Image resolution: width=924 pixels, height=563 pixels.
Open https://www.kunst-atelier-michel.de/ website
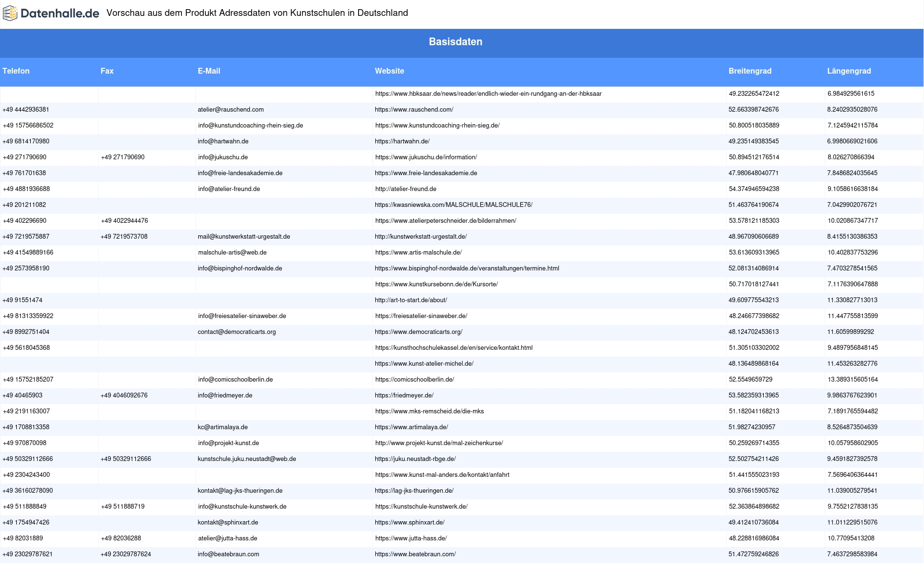pos(424,364)
